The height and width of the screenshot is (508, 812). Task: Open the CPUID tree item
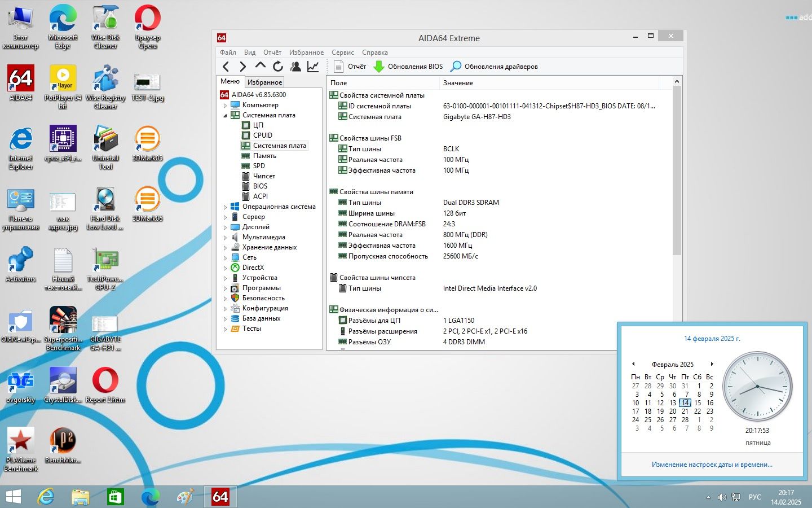(262, 135)
